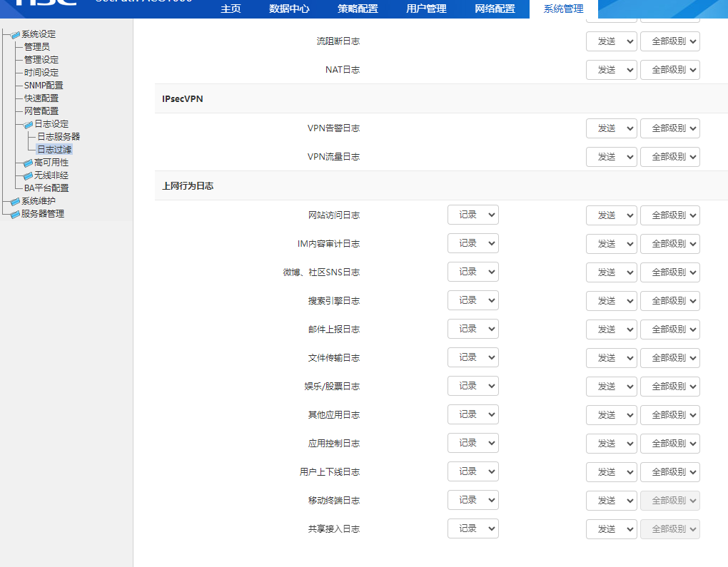Open IM内容审计日志 记录 dropdown

(473, 243)
